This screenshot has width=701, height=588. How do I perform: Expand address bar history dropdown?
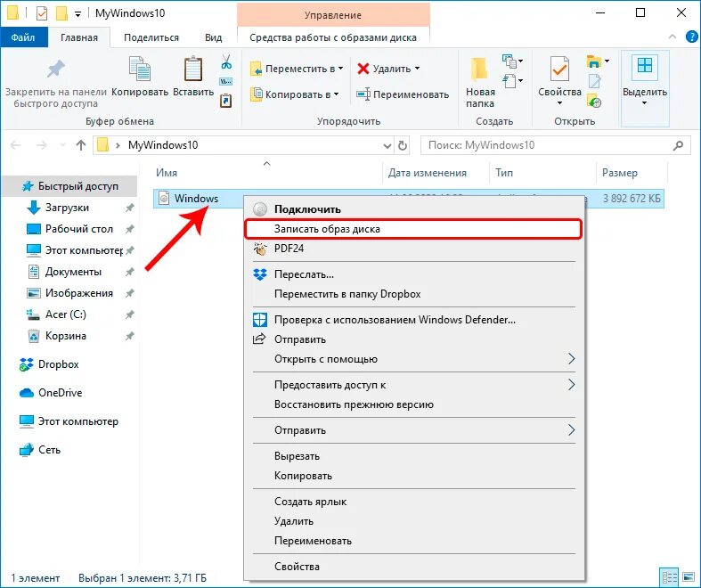click(x=387, y=145)
